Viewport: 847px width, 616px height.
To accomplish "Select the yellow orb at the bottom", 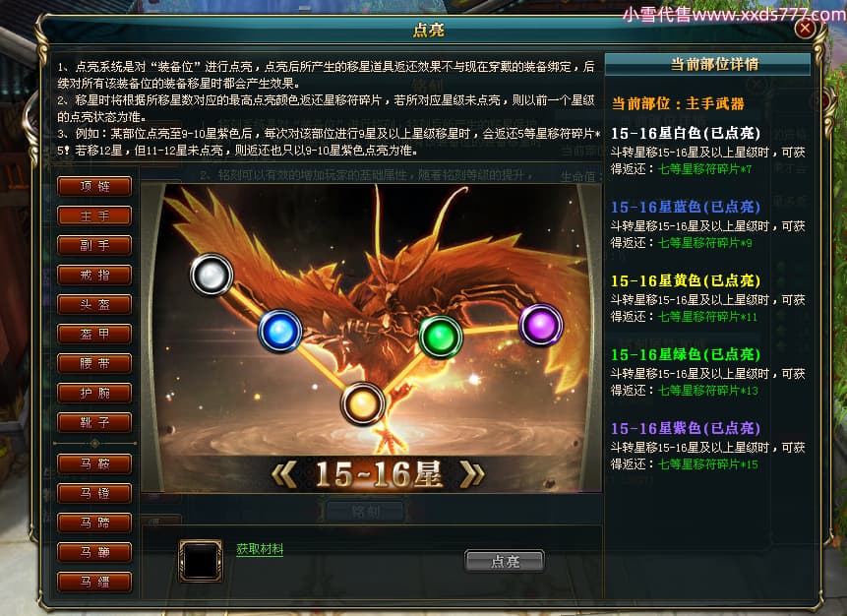I will click(x=362, y=403).
